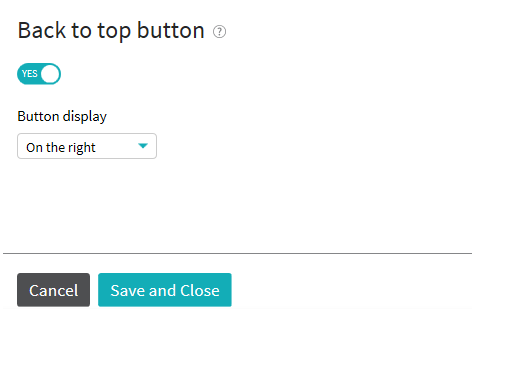
Task: Turn off the teal YES switch
Action: 39,74
